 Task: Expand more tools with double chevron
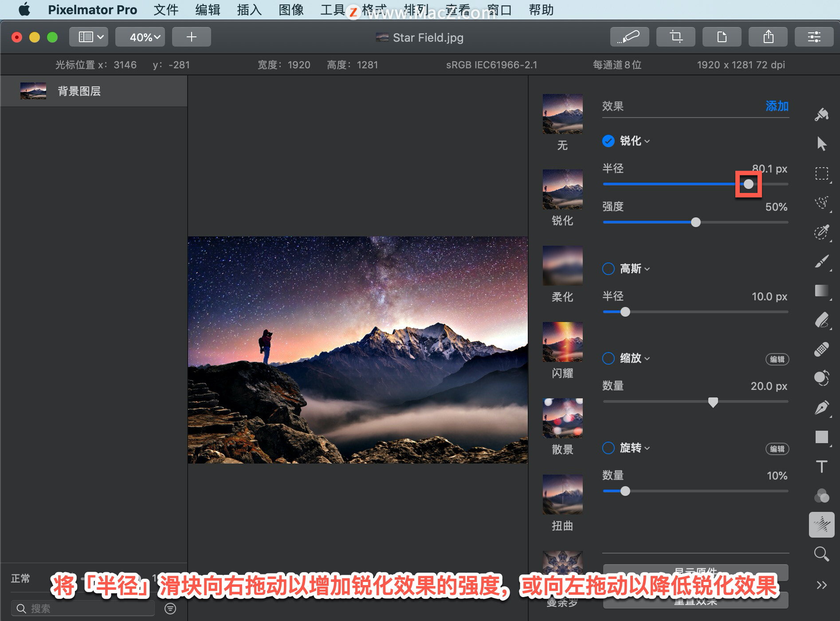coord(821,585)
